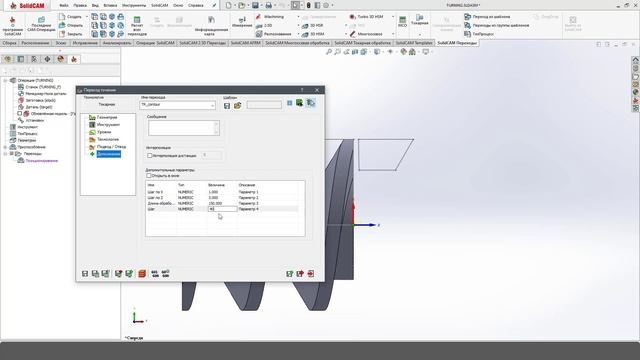
Task: Select the highlighted Дополнительно page
Action: point(109,154)
